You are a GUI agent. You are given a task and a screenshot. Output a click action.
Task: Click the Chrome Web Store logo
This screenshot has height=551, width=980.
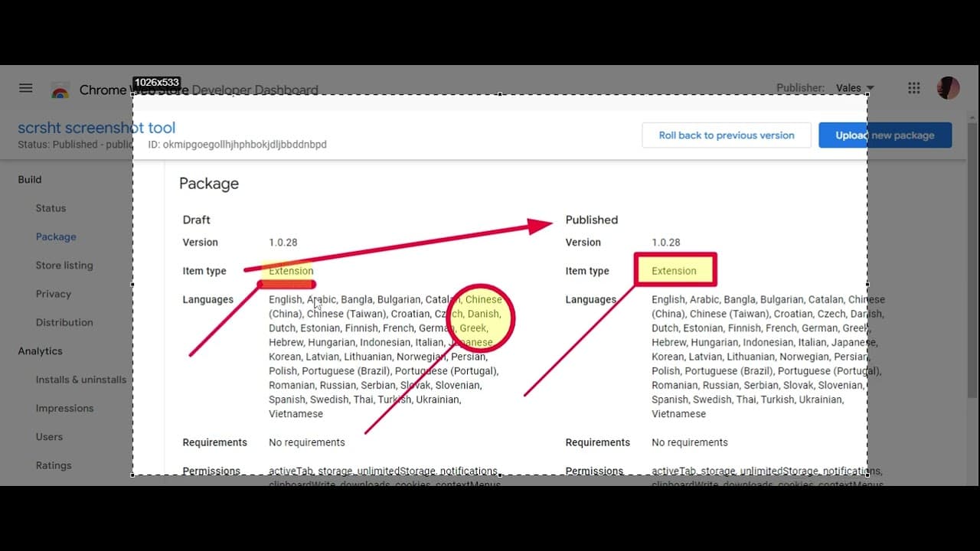pyautogui.click(x=60, y=90)
